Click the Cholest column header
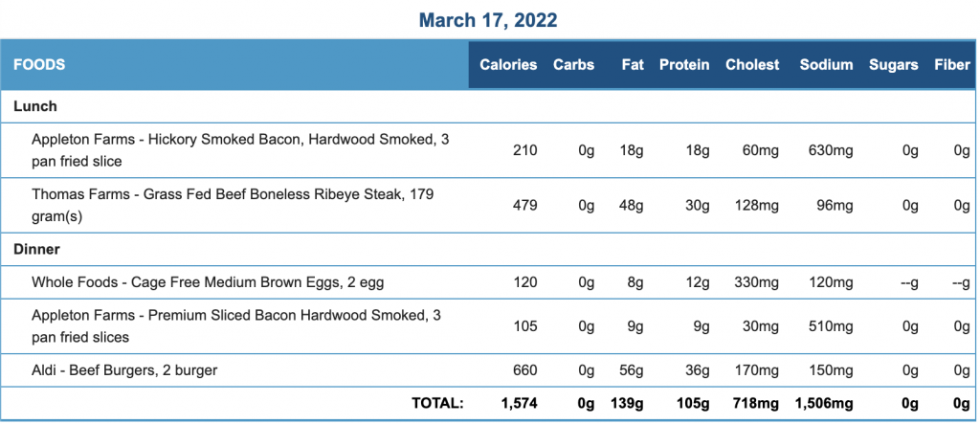The height and width of the screenshot is (424, 980). (x=752, y=64)
